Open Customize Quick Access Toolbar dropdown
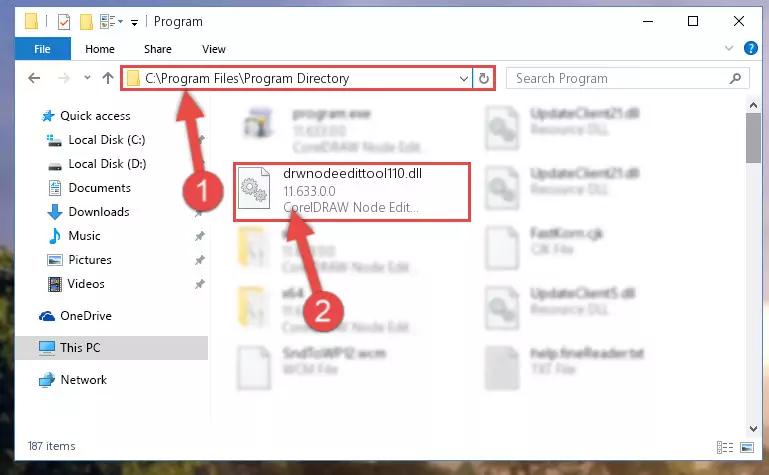The width and height of the screenshot is (769, 475). tap(134, 23)
